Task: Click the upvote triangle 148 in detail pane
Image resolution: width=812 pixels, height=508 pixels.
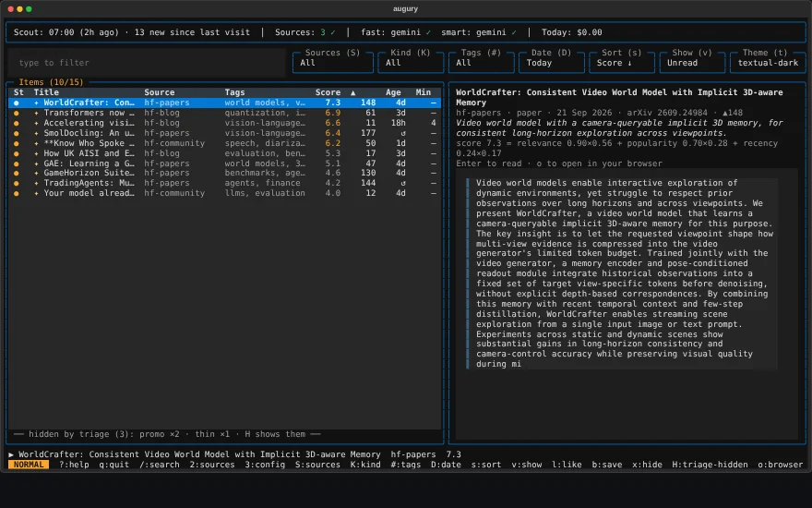Action: click(733, 113)
